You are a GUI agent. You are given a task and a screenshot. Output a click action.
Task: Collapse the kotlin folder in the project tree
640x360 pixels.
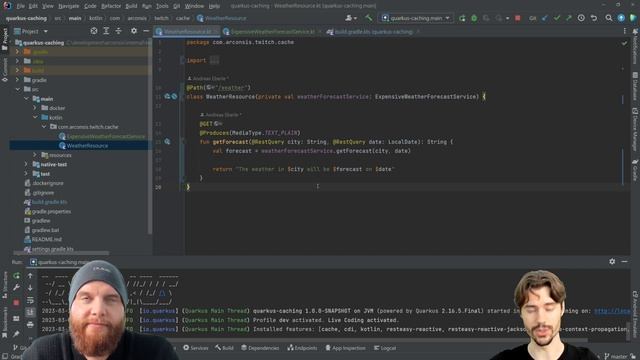click(35, 118)
